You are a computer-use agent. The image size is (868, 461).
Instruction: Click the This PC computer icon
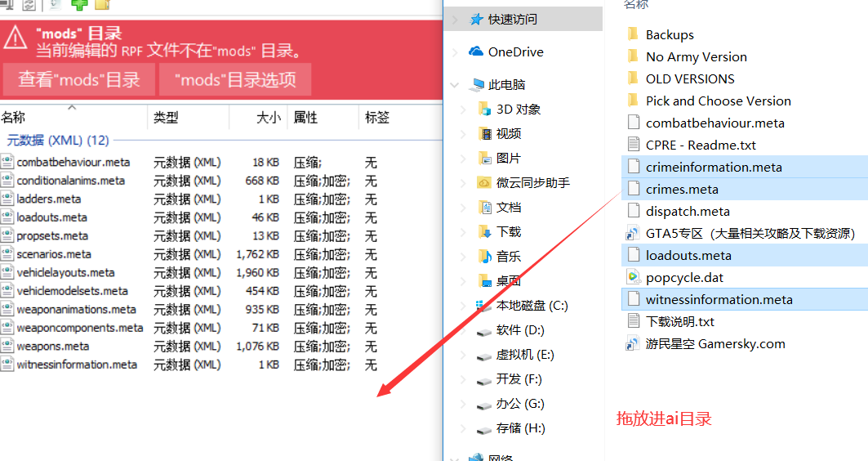(477, 85)
